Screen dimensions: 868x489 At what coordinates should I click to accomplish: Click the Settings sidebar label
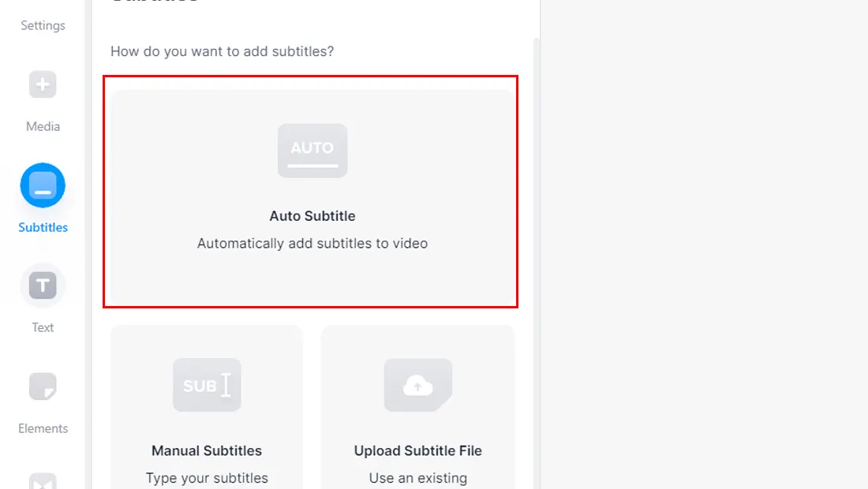pos(43,25)
